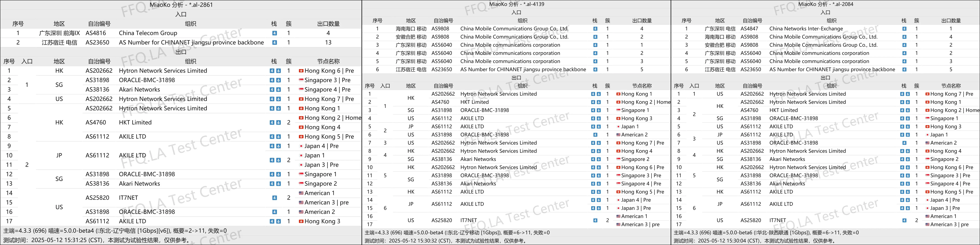
Task: Click Singapore flag beside 'Singapore 3 | Pre' in al-2861 panel
Action: pyautogui.click(x=301, y=80)
